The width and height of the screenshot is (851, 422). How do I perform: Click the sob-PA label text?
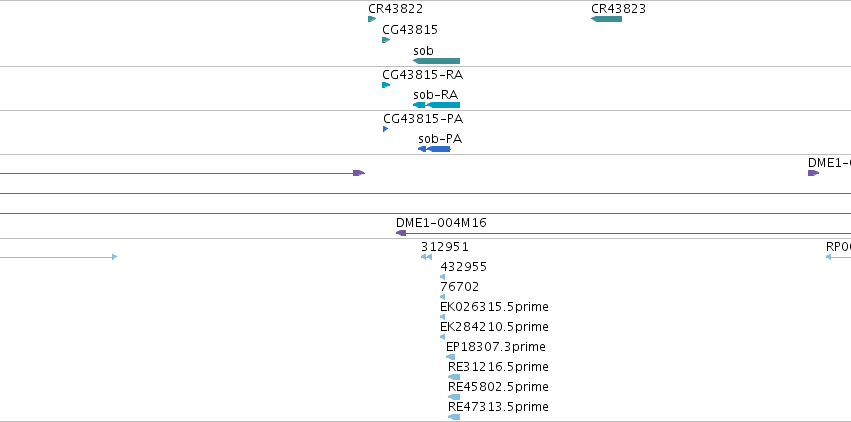440,139
